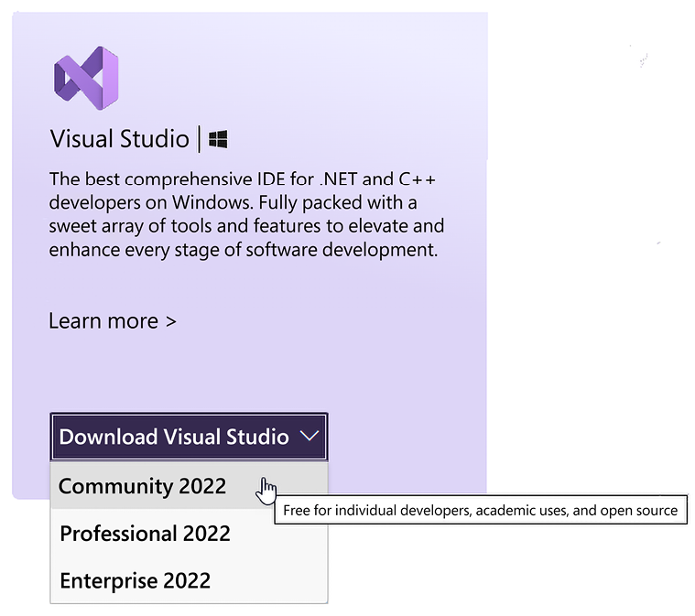Click the purple Visual Studio logo
Image resolution: width=695 pixels, height=616 pixels.
tap(86, 78)
